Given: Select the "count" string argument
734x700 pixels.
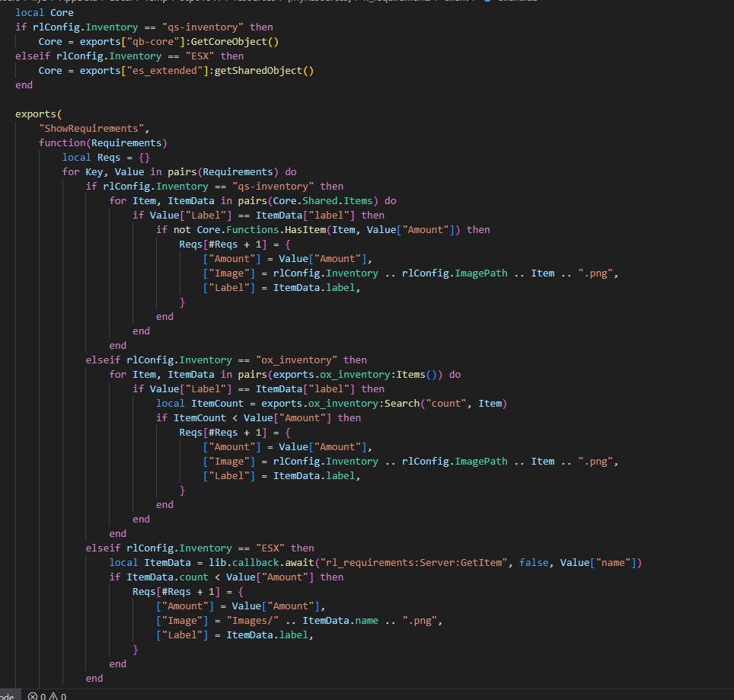Looking at the screenshot, I should (445, 404).
